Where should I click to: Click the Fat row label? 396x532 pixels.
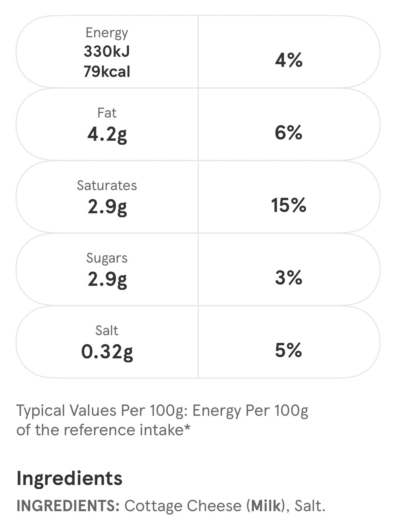[x=107, y=113]
